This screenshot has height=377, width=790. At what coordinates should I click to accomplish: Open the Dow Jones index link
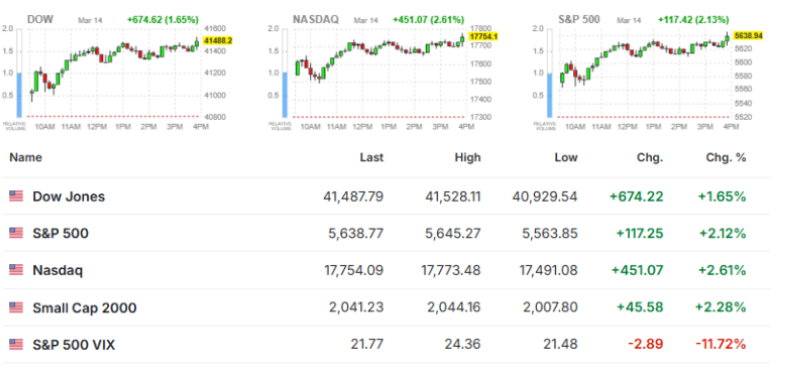click(69, 197)
